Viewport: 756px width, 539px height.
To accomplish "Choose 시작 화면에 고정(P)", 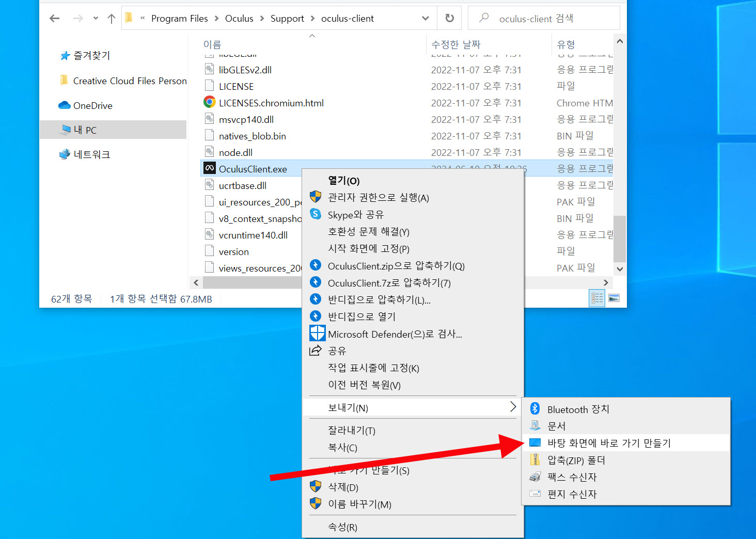I will point(413,249).
